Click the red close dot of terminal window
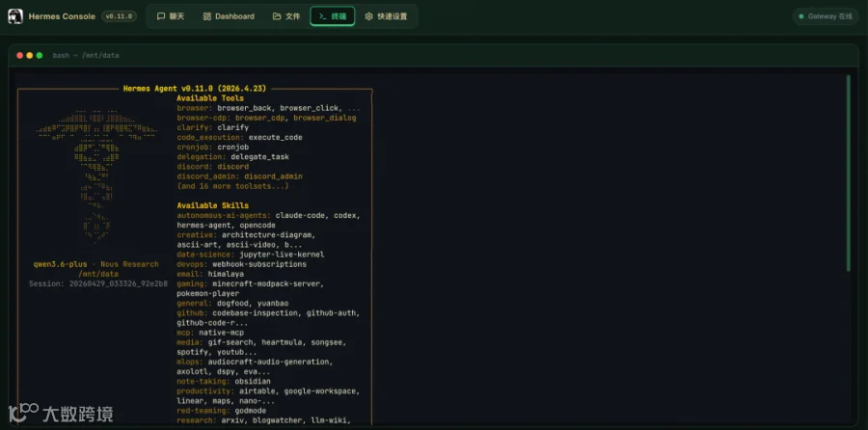This screenshot has height=430, width=868. point(20,55)
